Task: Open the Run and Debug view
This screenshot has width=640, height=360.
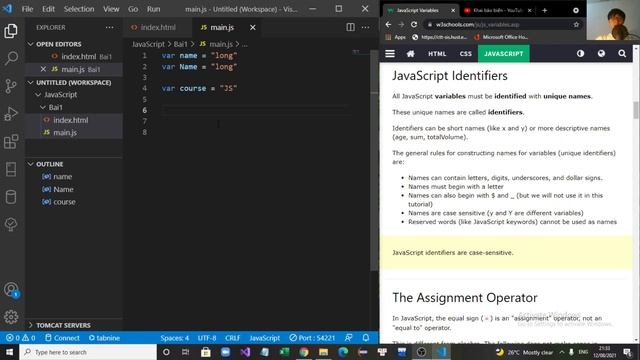Action: (x=11, y=113)
